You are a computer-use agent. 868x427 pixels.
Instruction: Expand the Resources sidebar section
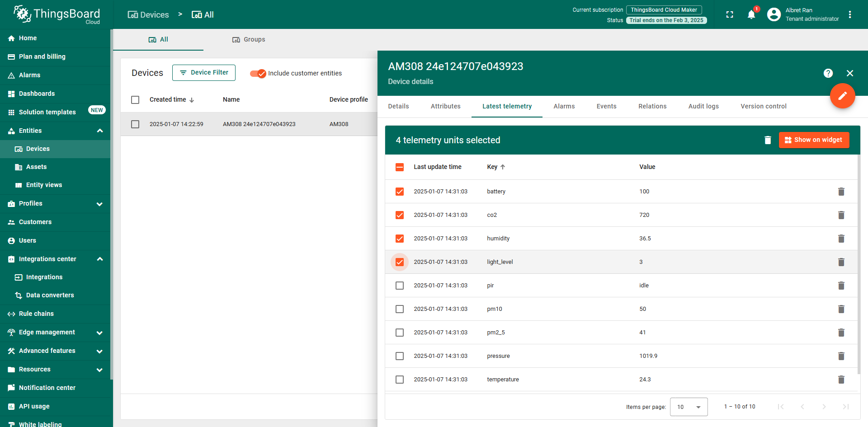coord(99,370)
